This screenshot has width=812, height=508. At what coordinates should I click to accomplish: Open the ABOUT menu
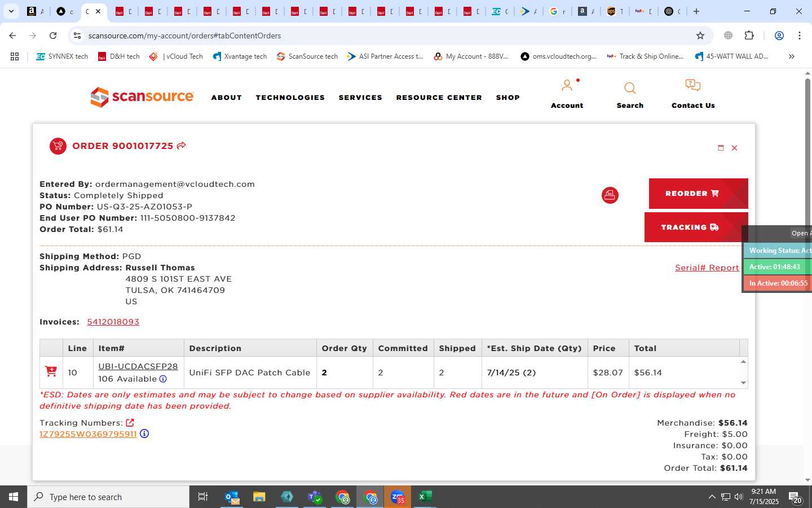tap(227, 98)
